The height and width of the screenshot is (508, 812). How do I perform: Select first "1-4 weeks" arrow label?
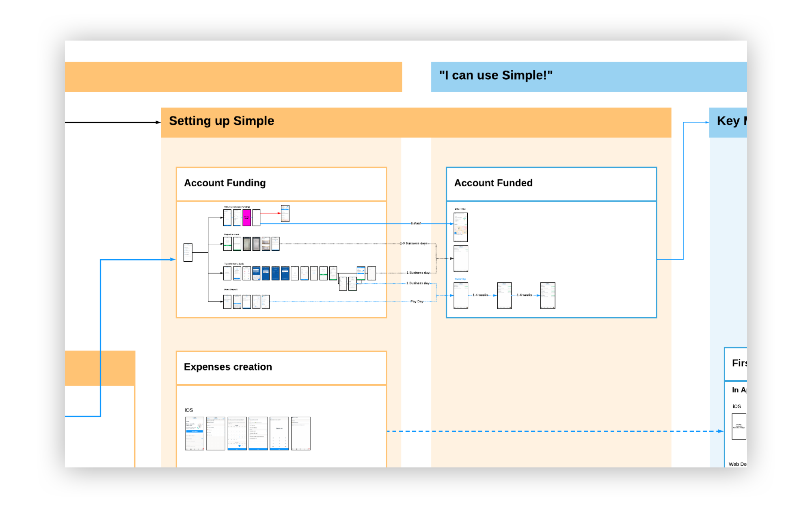point(480,295)
